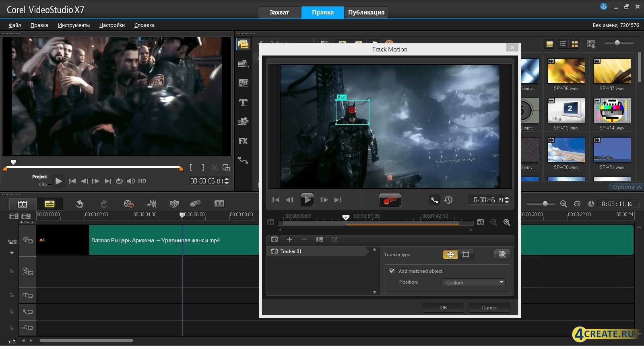Viewport: 644px width, 346px height.
Task: Select tracker type set as point
Action: click(x=450, y=254)
